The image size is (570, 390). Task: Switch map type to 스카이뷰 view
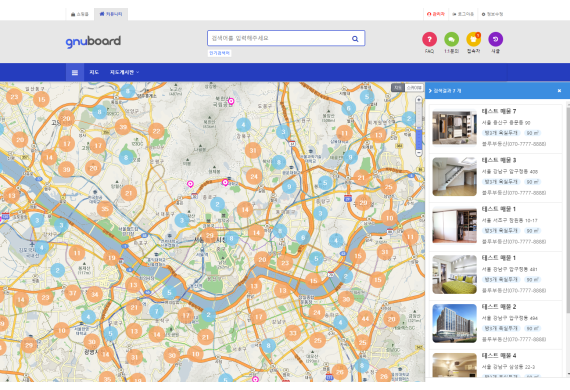[414, 88]
